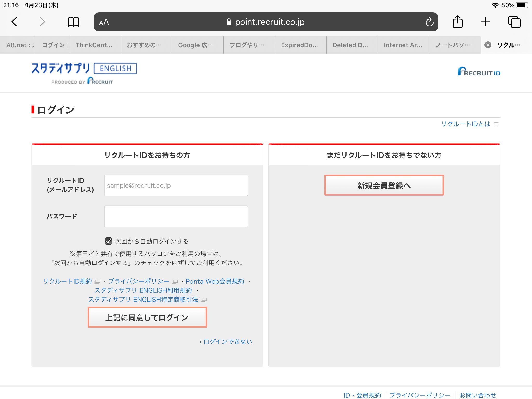Go back with the Safari back arrow
The width and height of the screenshot is (532, 399).
coord(15,22)
